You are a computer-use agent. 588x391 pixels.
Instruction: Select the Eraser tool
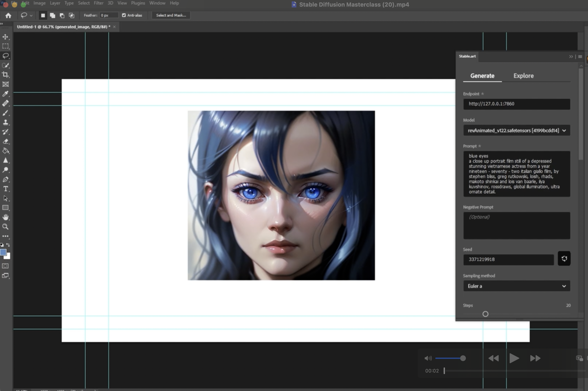pos(6,141)
